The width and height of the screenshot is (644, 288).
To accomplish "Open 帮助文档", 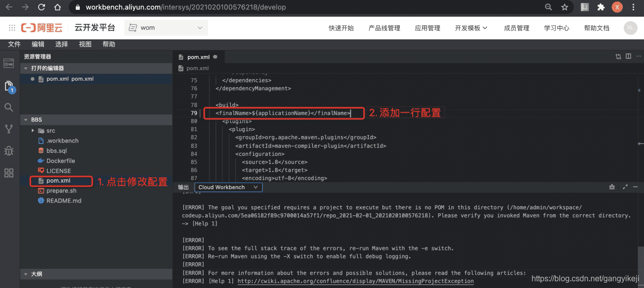I will point(596,28).
